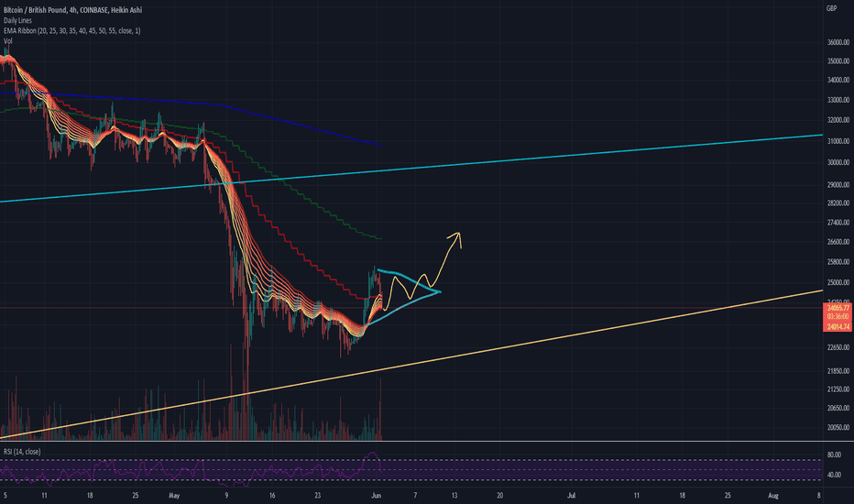This screenshot has height=504, width=854.
Task: Click the 21850.00 price axis label
Action: [x=838, y=371]
